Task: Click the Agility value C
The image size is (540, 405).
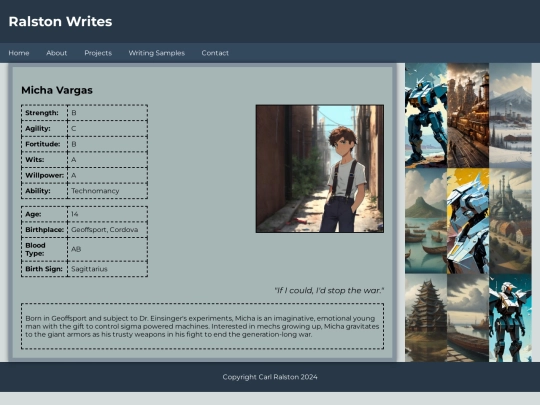Action: point(73,128)
